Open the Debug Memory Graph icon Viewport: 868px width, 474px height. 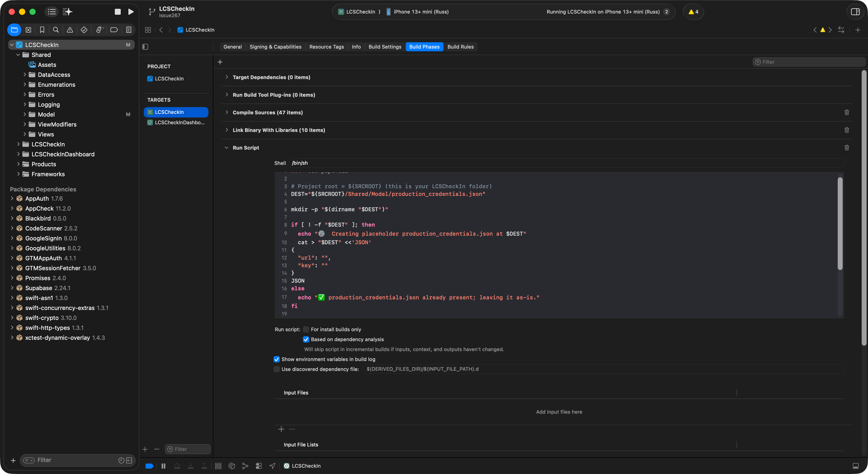(245, 466)
